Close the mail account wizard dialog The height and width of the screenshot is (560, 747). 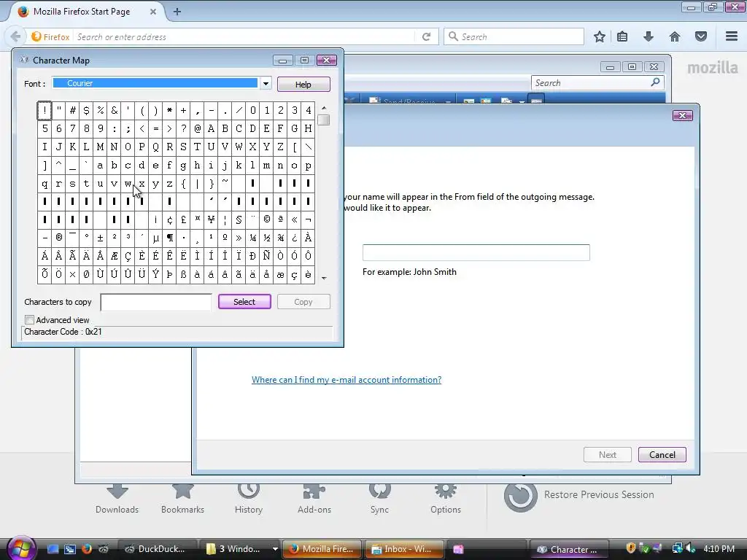[x=682, y=115]
